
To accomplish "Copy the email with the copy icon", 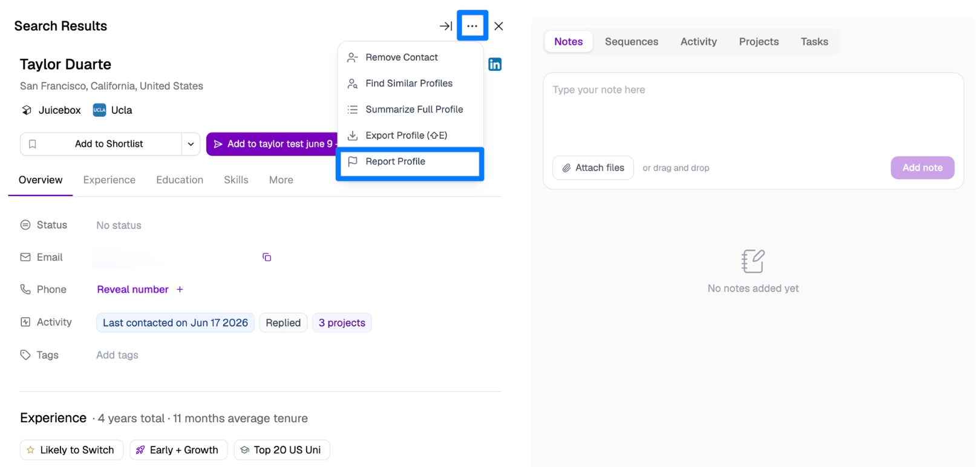I will [267, 257].
